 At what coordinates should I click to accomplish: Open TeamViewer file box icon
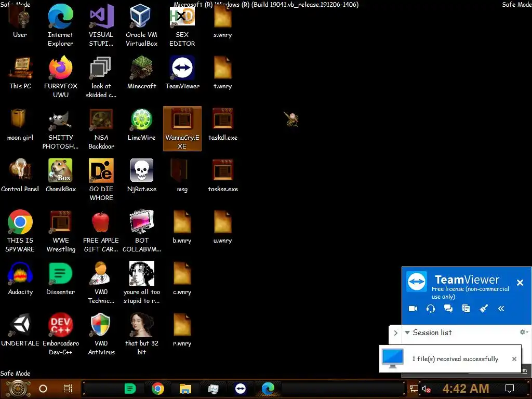click(466, 309)
